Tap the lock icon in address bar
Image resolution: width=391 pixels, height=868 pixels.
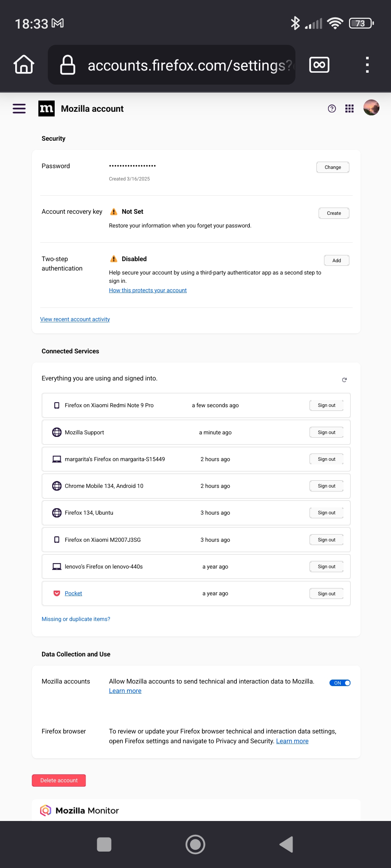coord(68,65)
